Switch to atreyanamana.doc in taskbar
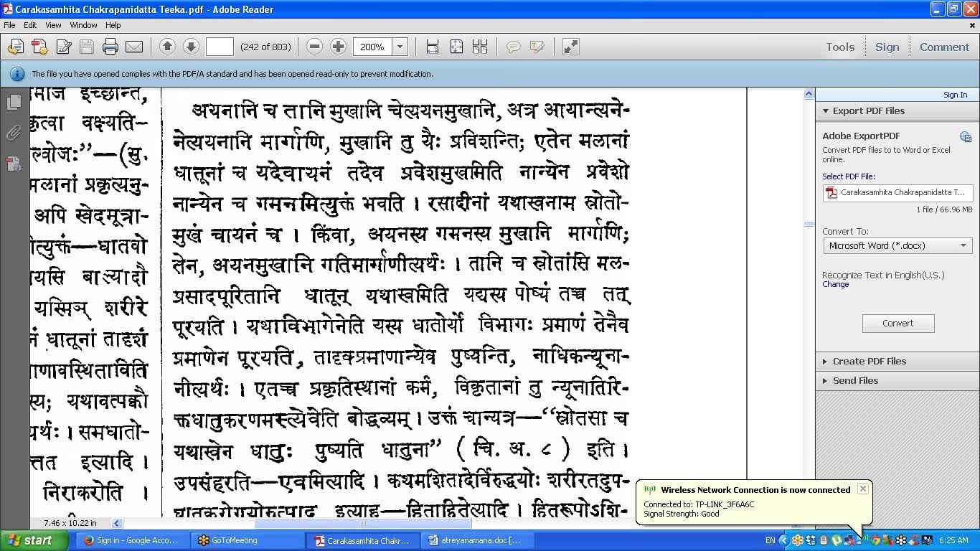The width and height of the screenshot is (980, 551). click(x=474, y=540)
